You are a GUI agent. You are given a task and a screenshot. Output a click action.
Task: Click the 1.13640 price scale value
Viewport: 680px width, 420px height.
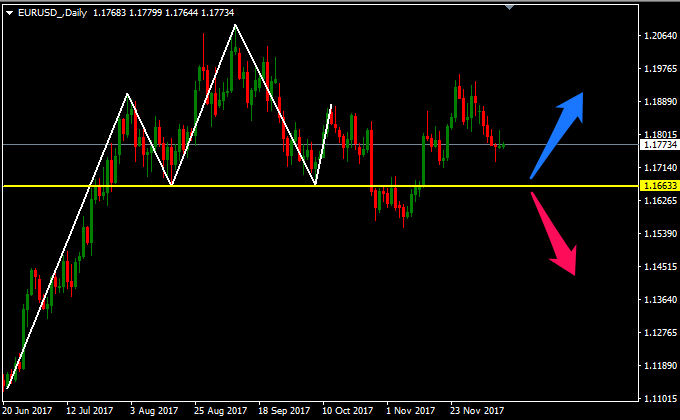660,299
